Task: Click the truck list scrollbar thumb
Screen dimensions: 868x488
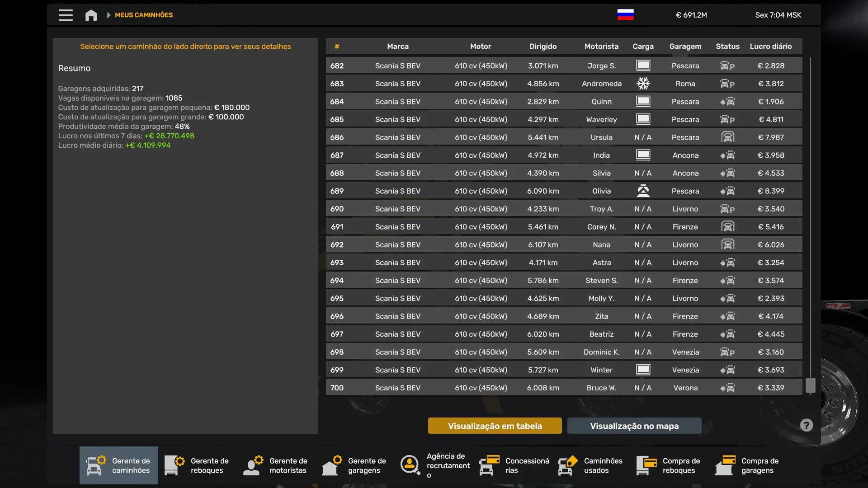Action: (810, 385)
